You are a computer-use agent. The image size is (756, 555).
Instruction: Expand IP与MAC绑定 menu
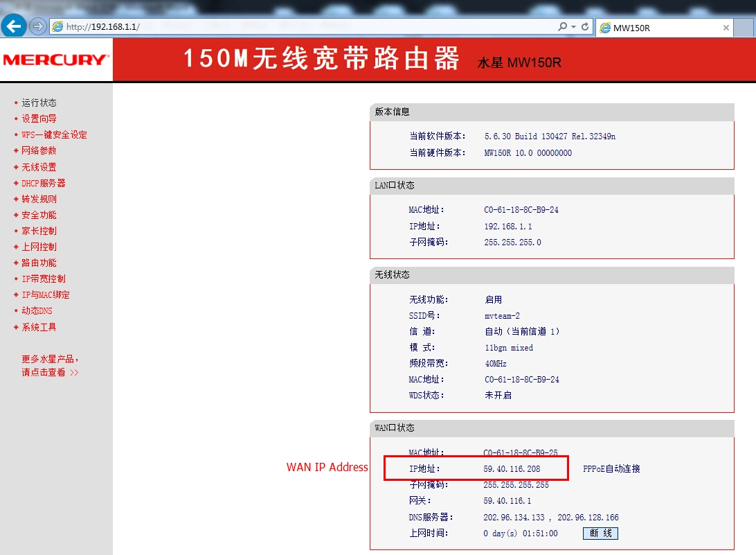click(x=45, y=295)
